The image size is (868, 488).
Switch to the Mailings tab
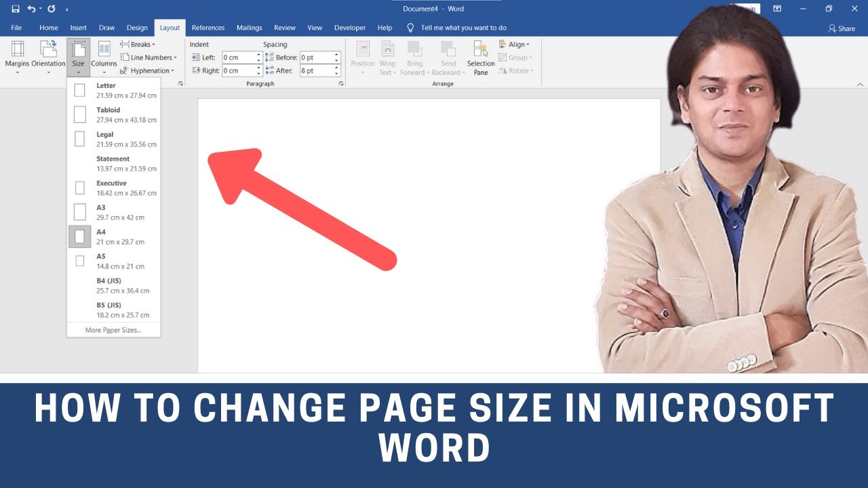point(250,28)
